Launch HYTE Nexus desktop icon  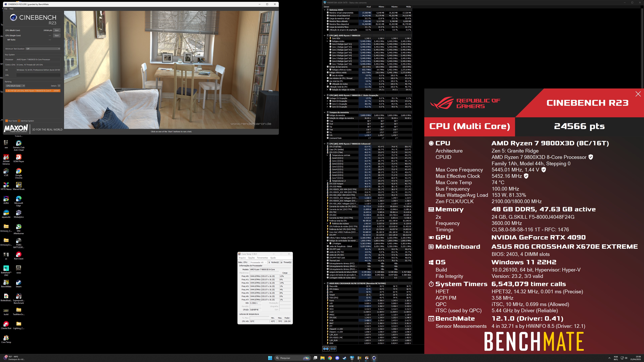click(x=6, y=186)
